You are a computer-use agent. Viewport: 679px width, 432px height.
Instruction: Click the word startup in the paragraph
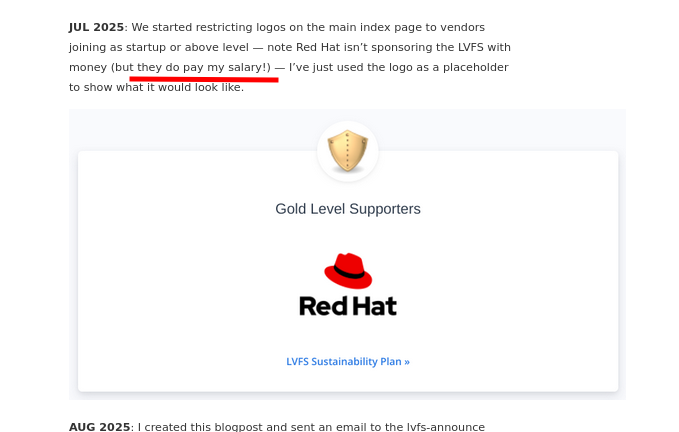click(x=145, y=48)
